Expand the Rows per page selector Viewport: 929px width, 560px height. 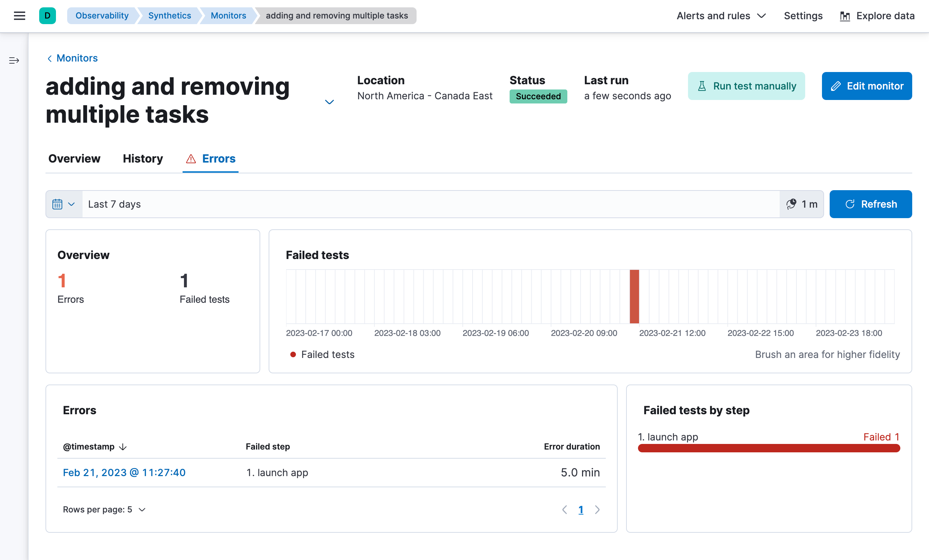(x=104, y=509)
